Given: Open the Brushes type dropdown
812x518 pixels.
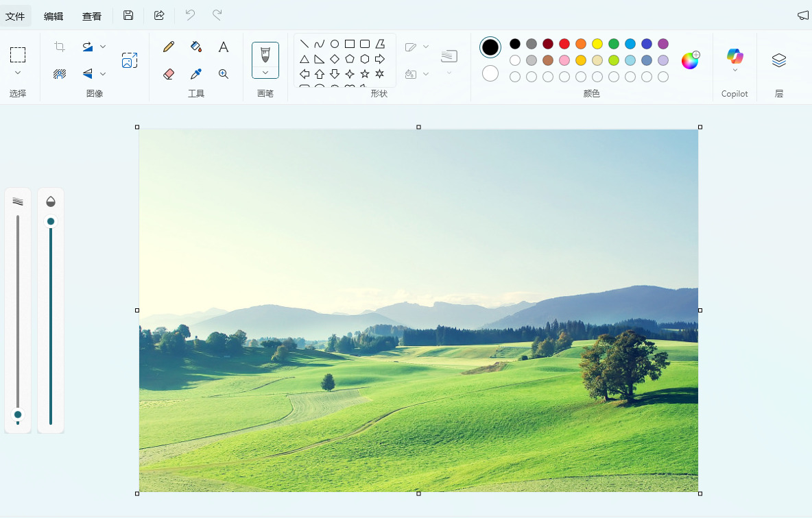Looking at the screenshot, I should (x=265, y=73).
